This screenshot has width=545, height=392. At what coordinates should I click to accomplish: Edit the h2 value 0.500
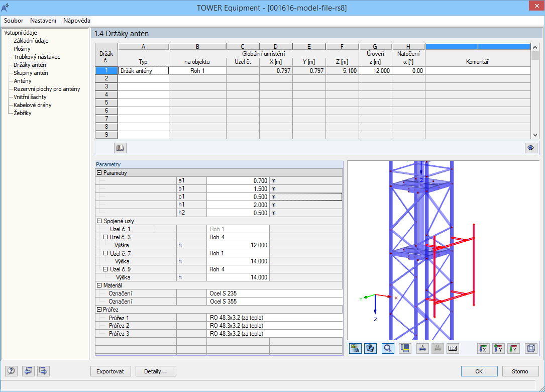pos(238,213)
